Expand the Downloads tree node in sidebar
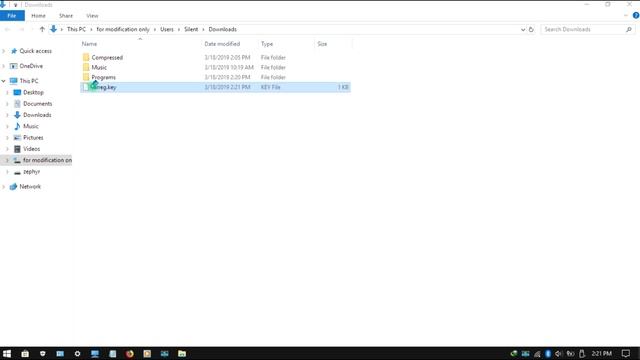 tap(7, 115)
